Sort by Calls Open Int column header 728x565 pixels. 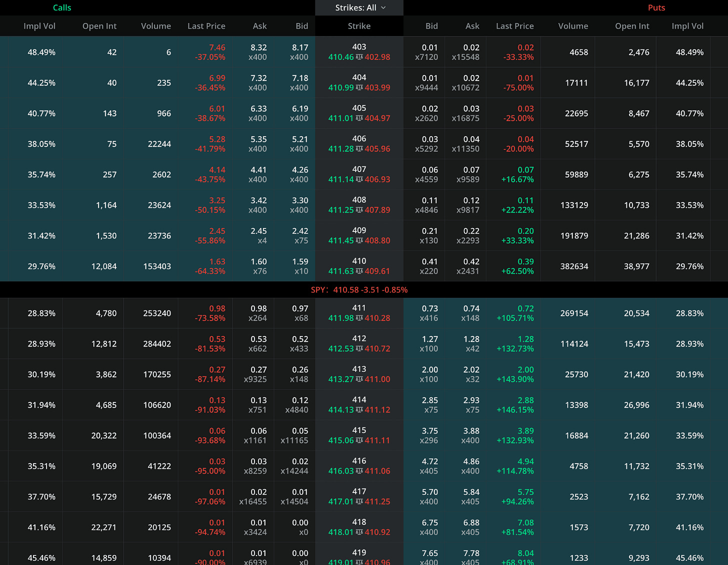point(99,26)
